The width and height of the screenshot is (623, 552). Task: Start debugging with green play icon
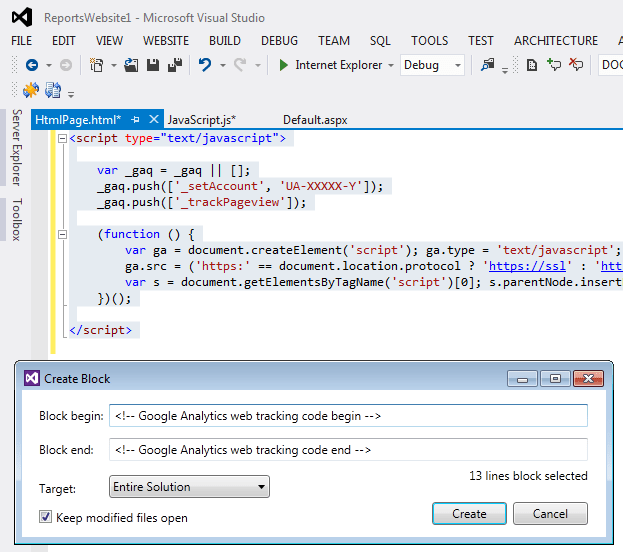[x=284, y=65]
